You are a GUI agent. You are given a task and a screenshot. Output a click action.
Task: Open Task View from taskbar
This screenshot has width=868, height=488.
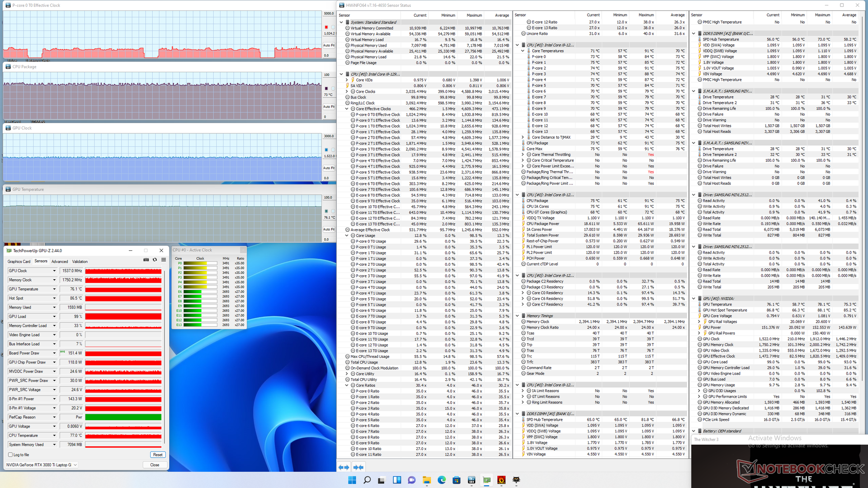[x=382, y=480]
